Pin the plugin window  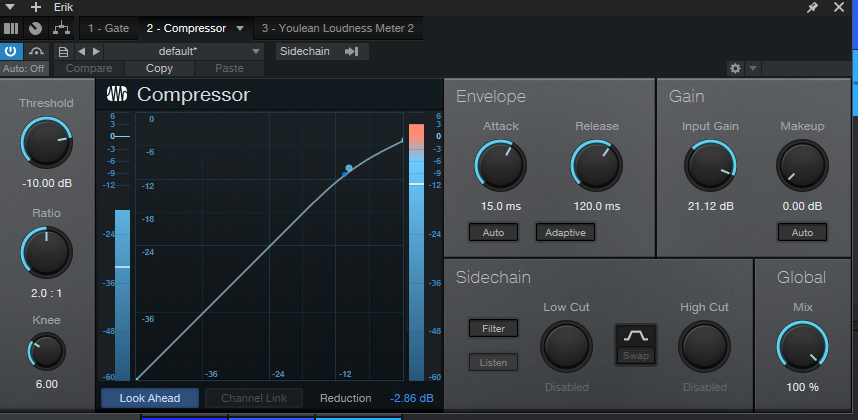(813, 7)
